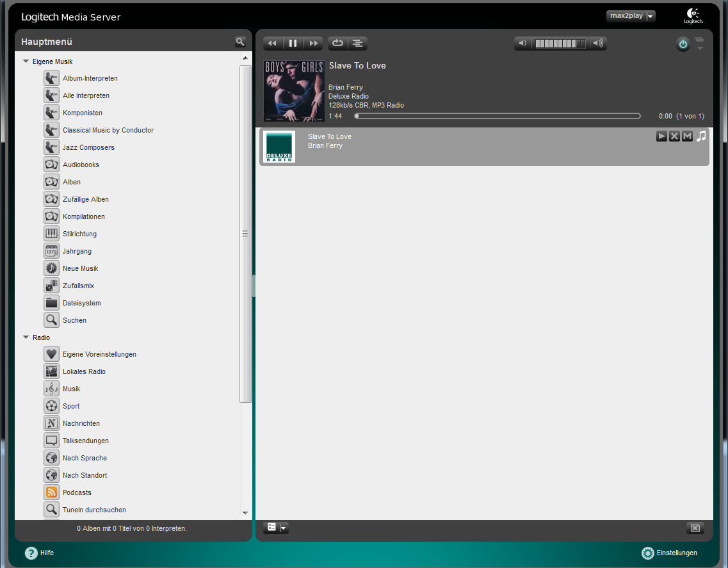Viewport: 728px width, 568px height.
Task: Remove Slave To Love from the playlist
Action: point(675,136)
